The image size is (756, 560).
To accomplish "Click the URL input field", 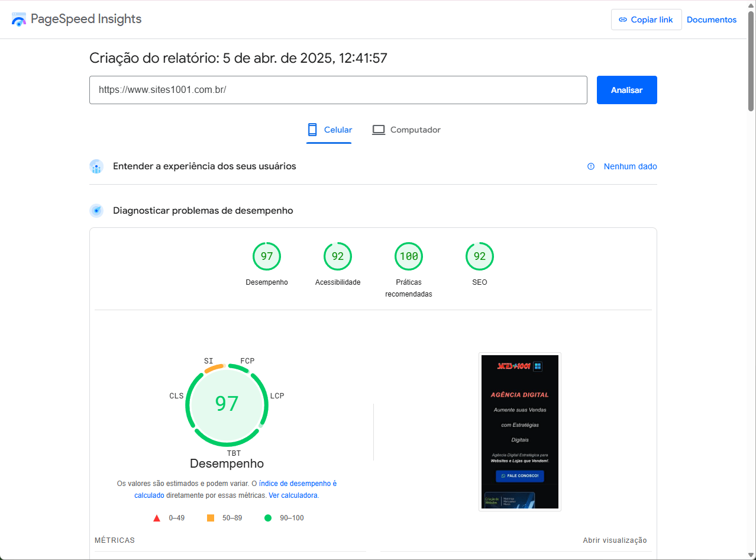I will pyautogui.click(x=338, y=90).
